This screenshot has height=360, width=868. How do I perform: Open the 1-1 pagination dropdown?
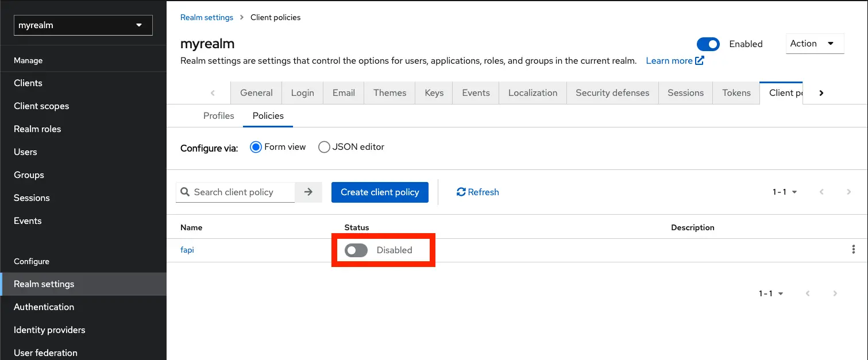[784, 192]
